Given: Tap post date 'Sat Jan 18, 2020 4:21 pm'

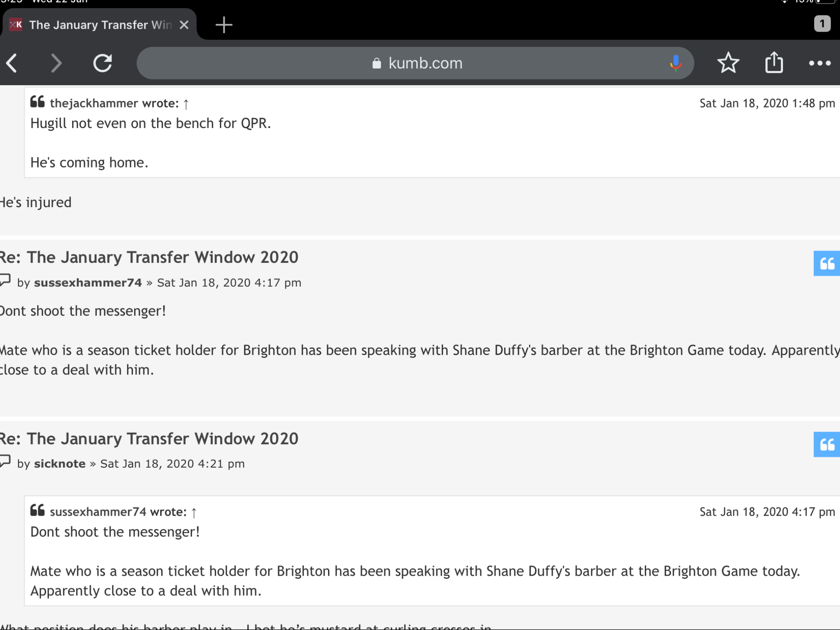Looking at the screenshot, I should click(x=172, y=463).
